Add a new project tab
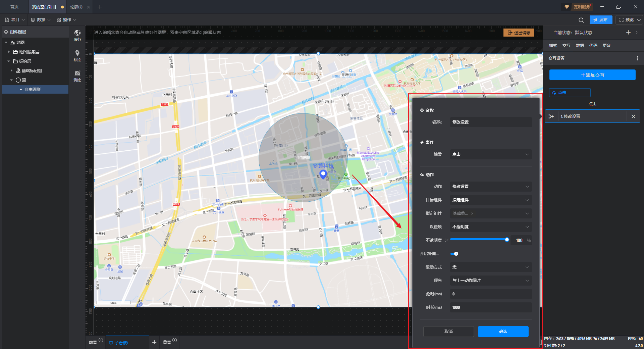This screenshot has width=644, height=349. click(x=99, y=7)
